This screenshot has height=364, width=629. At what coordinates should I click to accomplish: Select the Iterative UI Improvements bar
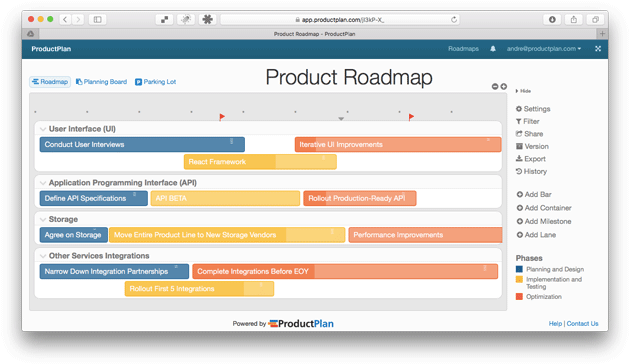[398, 144]
